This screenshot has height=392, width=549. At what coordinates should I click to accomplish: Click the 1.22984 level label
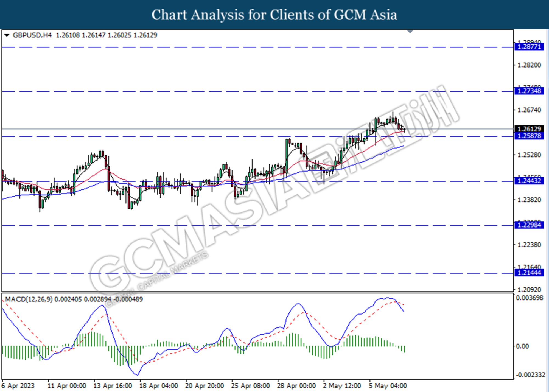tap(529, 225)
